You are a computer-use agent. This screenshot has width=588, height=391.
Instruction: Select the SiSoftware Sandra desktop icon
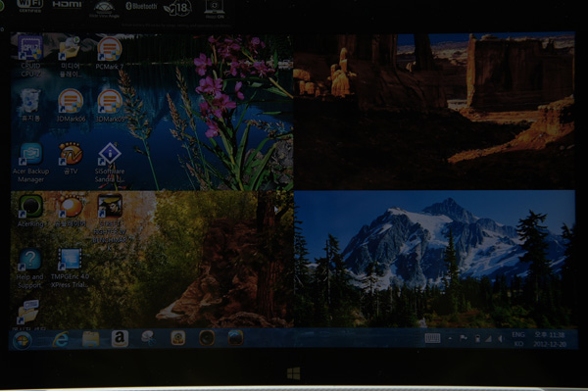pyautogui.click(x=110, y=163)
